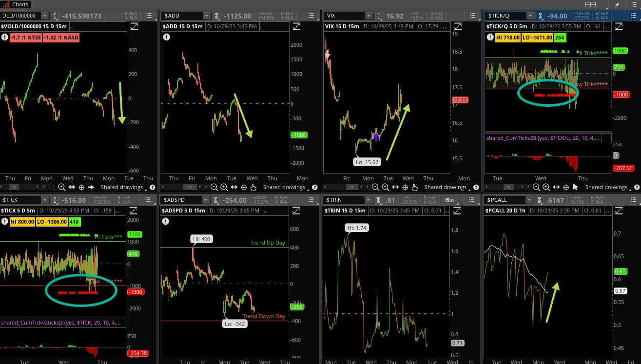The width and height of the screenshot is (641, 364).
Task: Open the chart grid layout selector
Action: pyautogui.click(x=590, y=4)
